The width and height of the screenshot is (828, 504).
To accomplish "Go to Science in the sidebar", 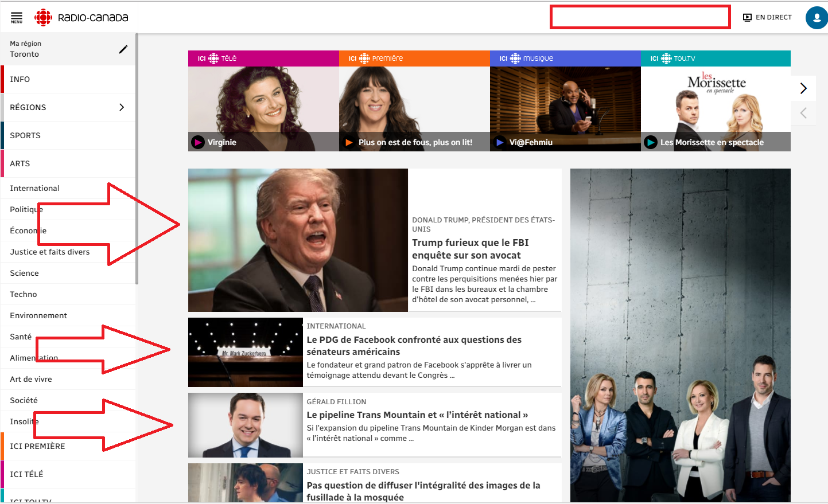I will 24,273.
